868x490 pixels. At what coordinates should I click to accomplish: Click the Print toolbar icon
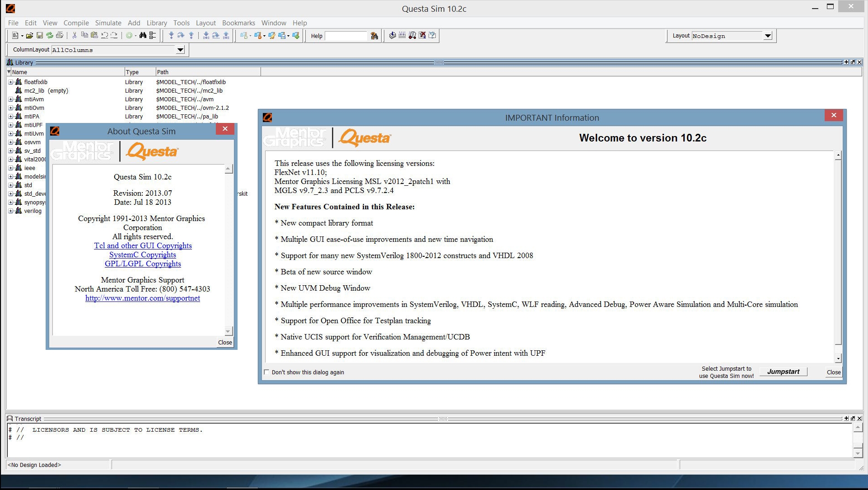tap(60, 36)
